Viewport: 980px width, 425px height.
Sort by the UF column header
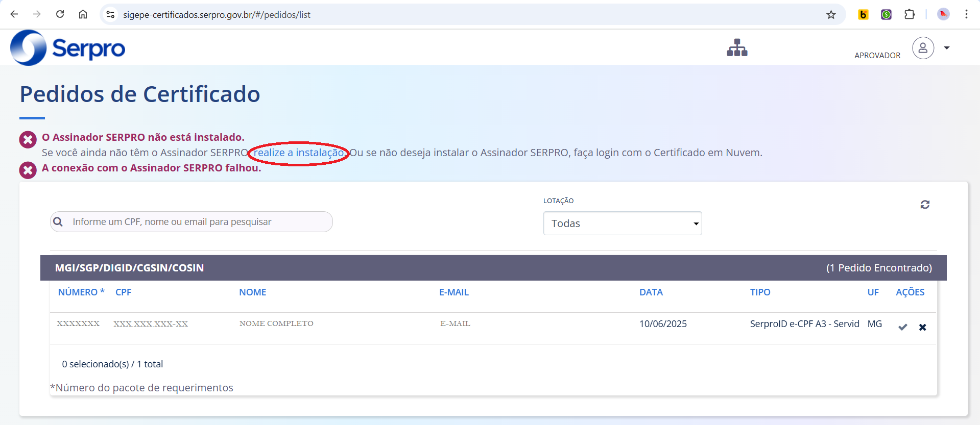873,292
